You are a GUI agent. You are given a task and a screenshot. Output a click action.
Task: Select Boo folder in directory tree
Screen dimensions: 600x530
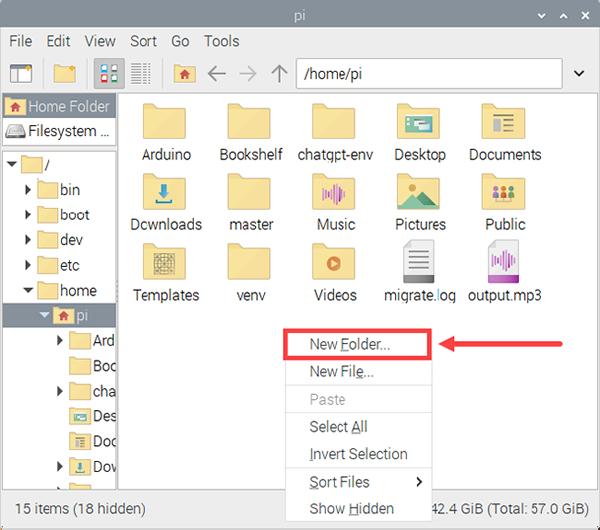[x=92, y=366]
